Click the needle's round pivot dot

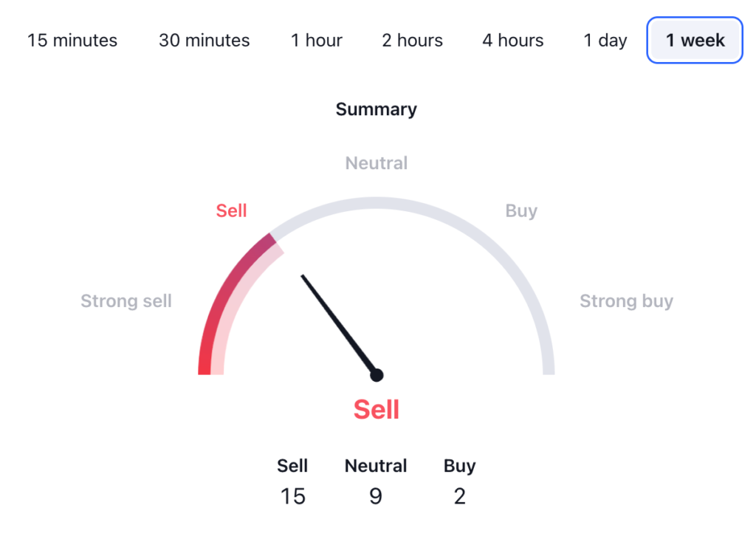click(377, 375)
